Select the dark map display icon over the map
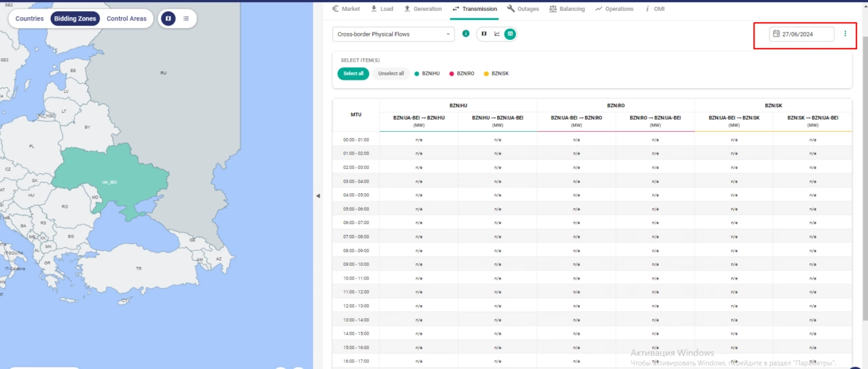 tap(169, 19)
